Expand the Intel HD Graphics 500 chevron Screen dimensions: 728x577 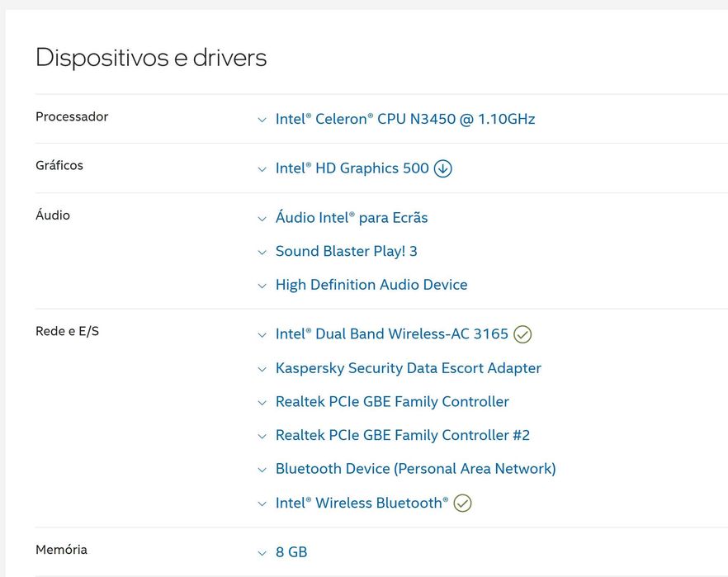(262, 169)
